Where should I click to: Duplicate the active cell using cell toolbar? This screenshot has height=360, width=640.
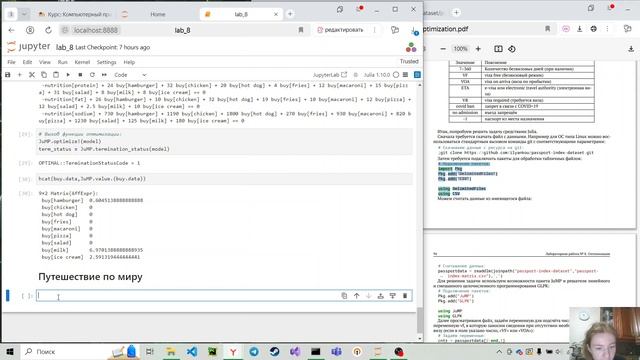pos(344,296)
